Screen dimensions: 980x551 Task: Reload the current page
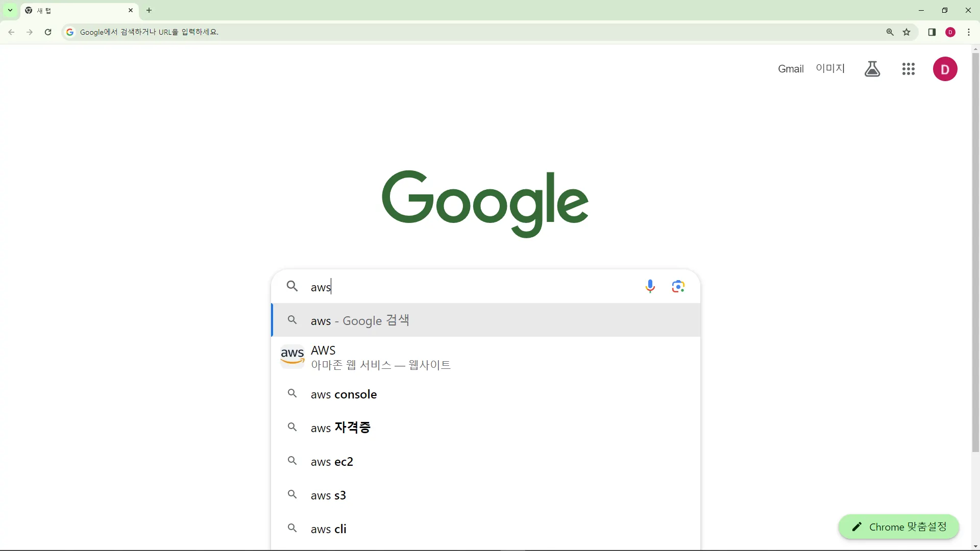(48, 32)
